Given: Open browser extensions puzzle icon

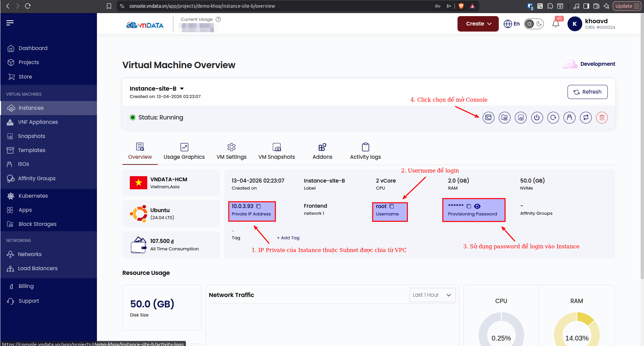Looking at the screenshot, I should pyautogui.click(x=550, y=6).
